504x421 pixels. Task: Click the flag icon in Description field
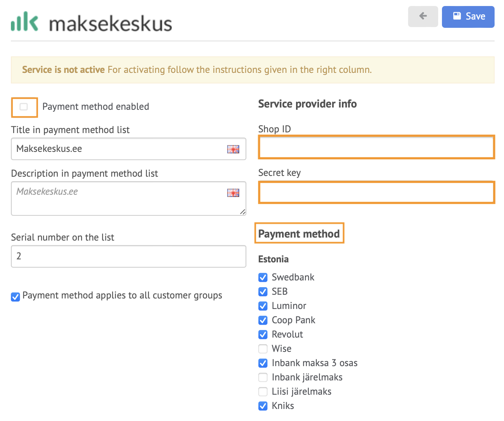233,193
